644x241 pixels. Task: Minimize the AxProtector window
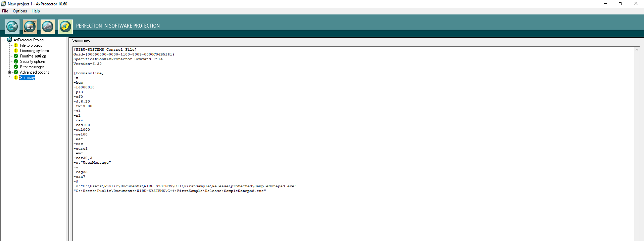point(605,4)
